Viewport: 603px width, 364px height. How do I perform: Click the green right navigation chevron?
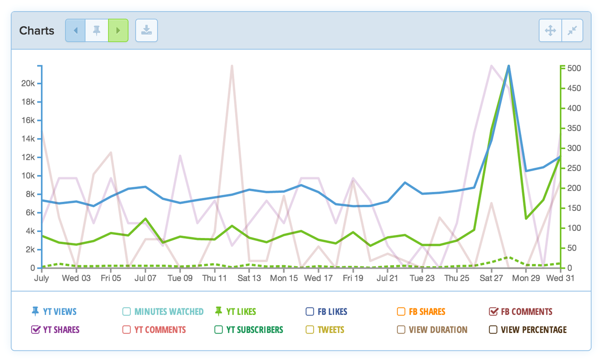tap(118, 30)
